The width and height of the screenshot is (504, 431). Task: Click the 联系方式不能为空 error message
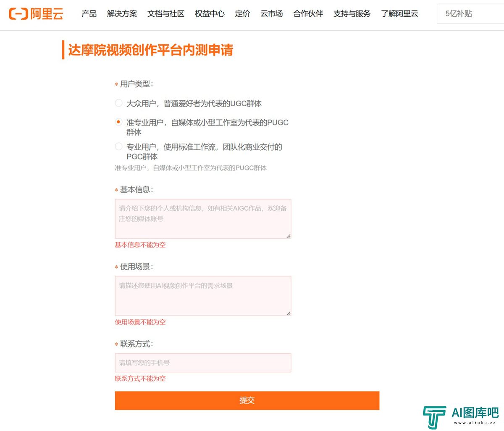[x=140, y=378]
